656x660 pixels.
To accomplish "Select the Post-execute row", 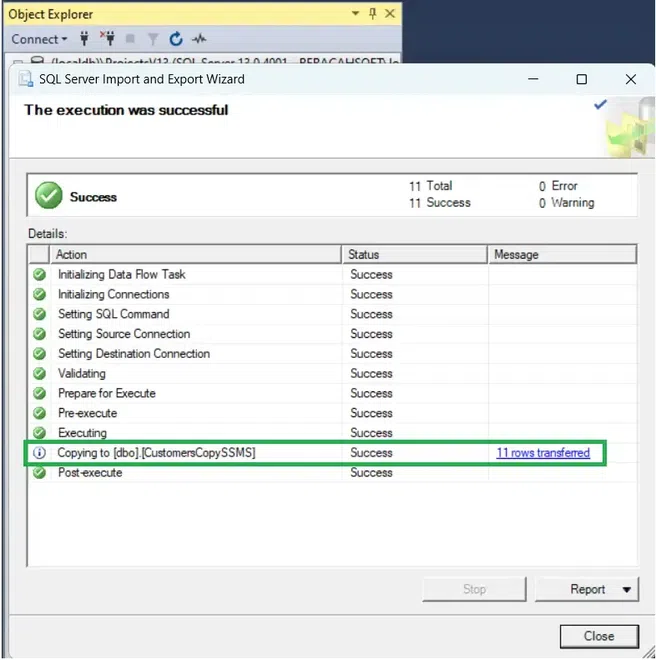I will (333, 472).
